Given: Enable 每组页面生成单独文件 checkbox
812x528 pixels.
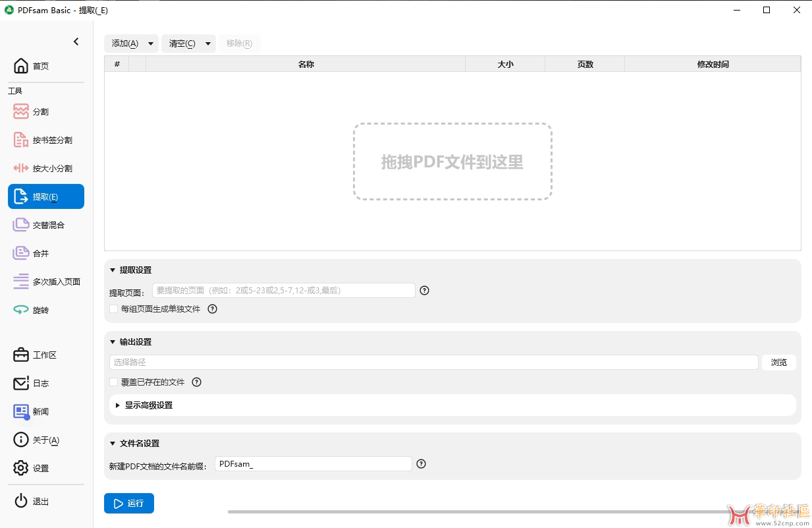Looking at the screenshot, I should tap(114, 308).
